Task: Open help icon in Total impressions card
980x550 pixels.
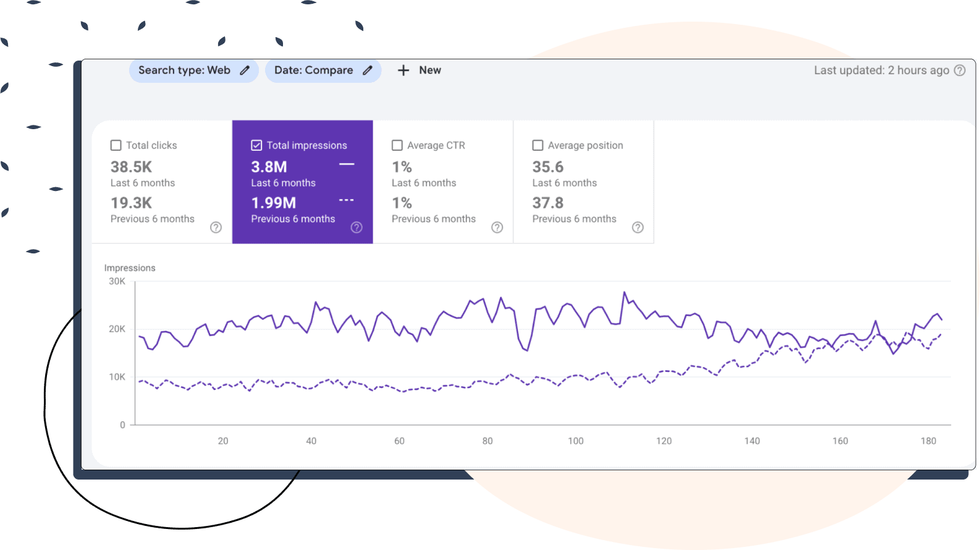Action: click(357, 227)
